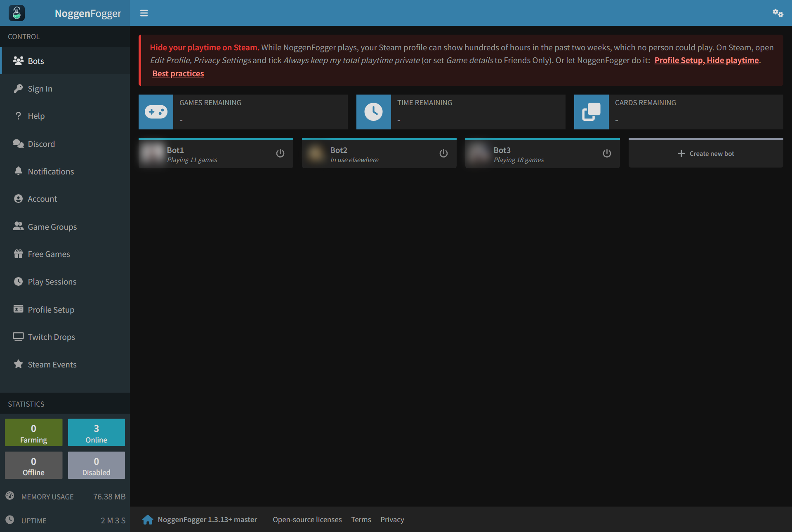Open the Terms footer link
The image size is (792, 532).
tap(361, 520)
